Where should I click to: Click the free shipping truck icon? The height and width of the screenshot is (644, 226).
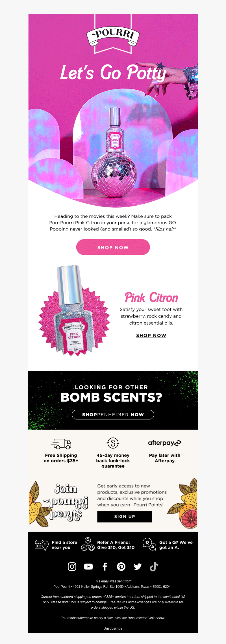click(x=61, y=444)
